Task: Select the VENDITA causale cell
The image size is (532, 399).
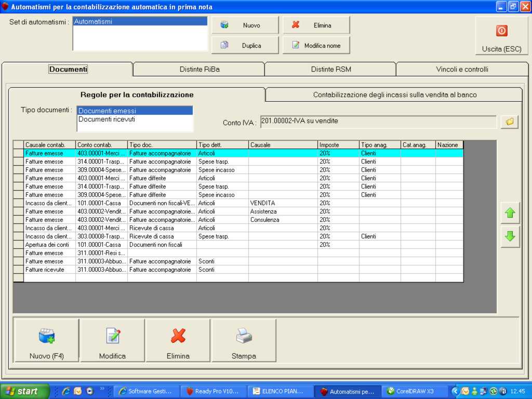Action: pos(283,203)
